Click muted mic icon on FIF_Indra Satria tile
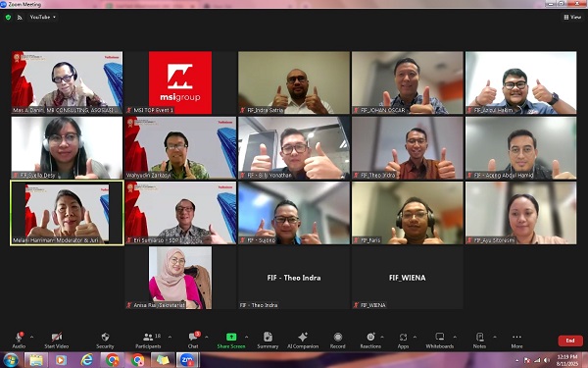Screen dimensions: 588x368 pos(243,110)
